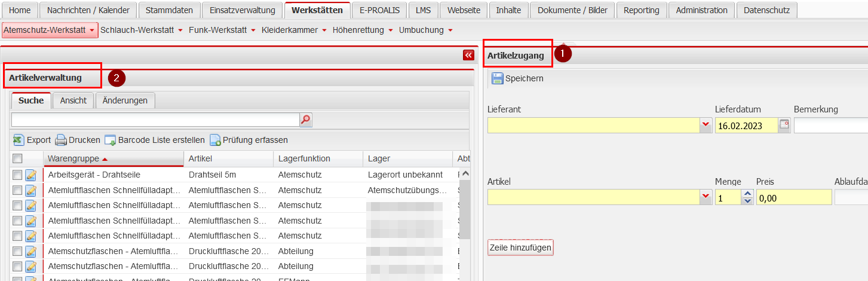Click the Zeile hinzufügen button

pos(520,248)
